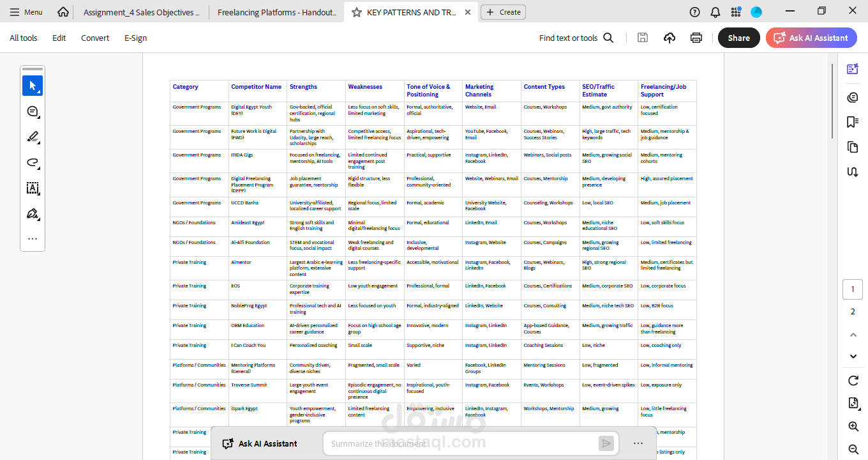The height and width of the screenshot is (460, 868).
Task: Click the Create new tab button
Action: point(503,12)
